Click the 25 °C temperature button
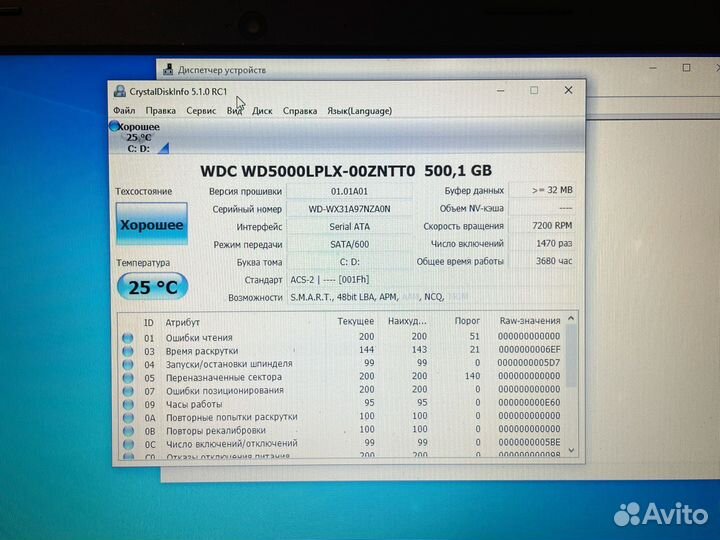Image resolution: width=720 pixels, height=540 pixels. 152,286
